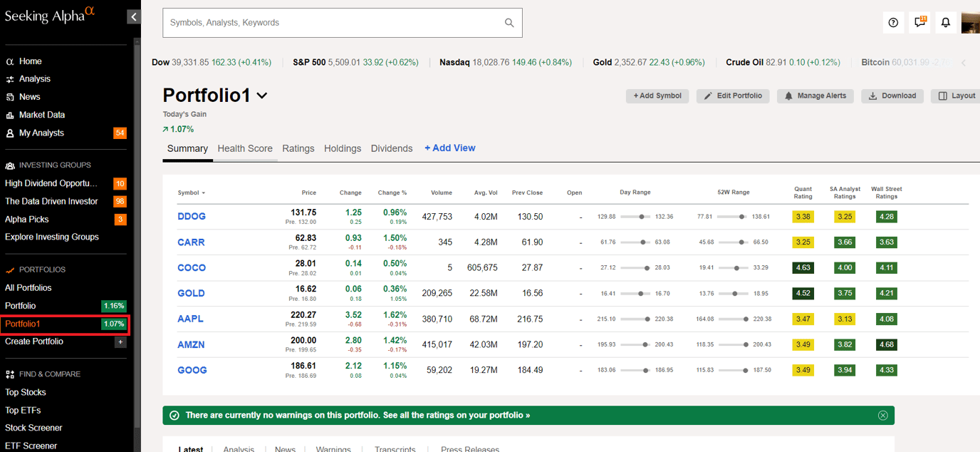Open the AMZN symbol link
The image size is (980, 452).
click(191, 344)
